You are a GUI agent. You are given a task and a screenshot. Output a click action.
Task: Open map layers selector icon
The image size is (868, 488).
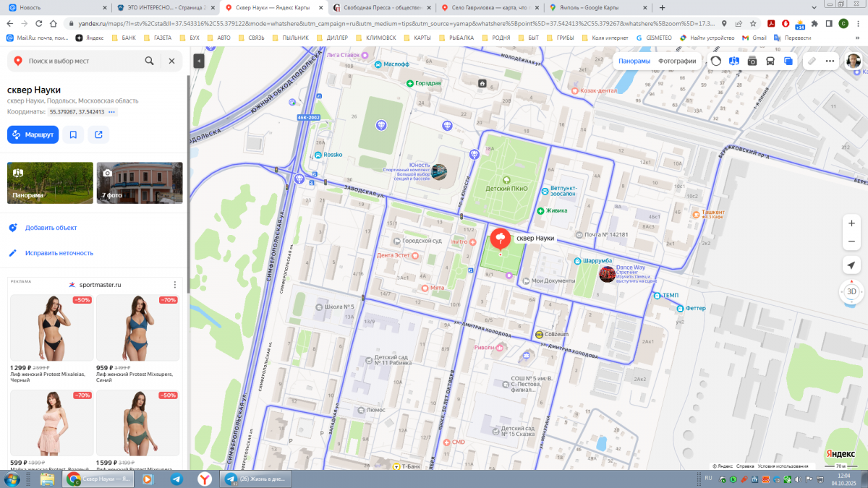click(x=788, y=61)
